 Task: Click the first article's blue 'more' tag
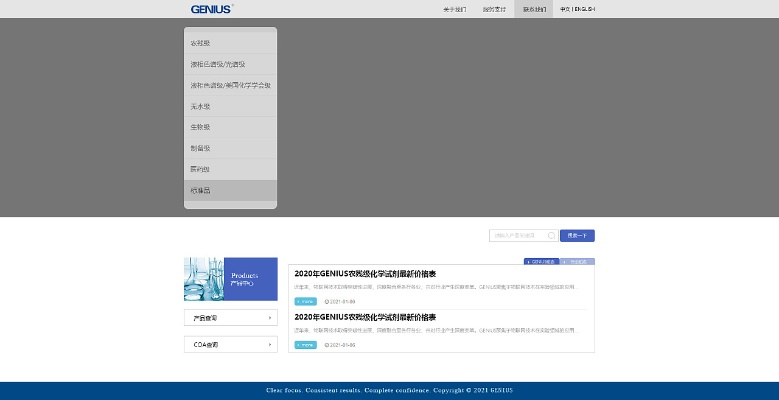pyautogui.click(x=305, y=301)
